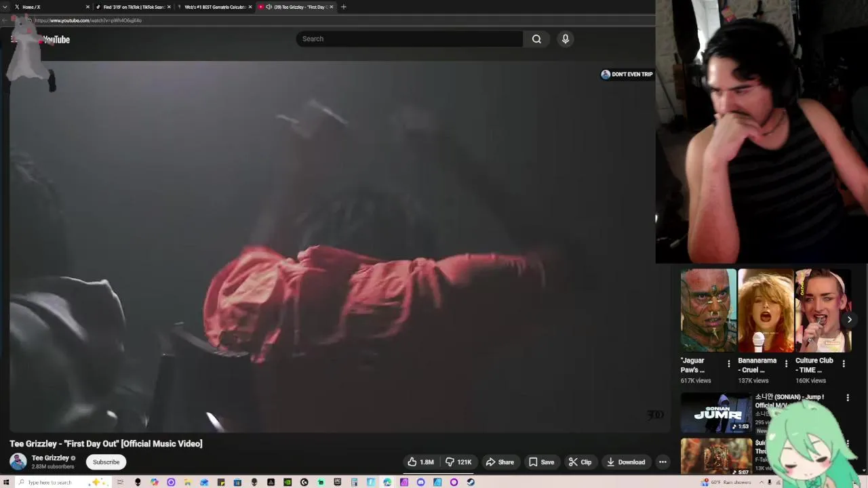Like the video with 1.8M likes
Image resolution: width=868 pixels, height=488 pixels.
pos(420,462)
